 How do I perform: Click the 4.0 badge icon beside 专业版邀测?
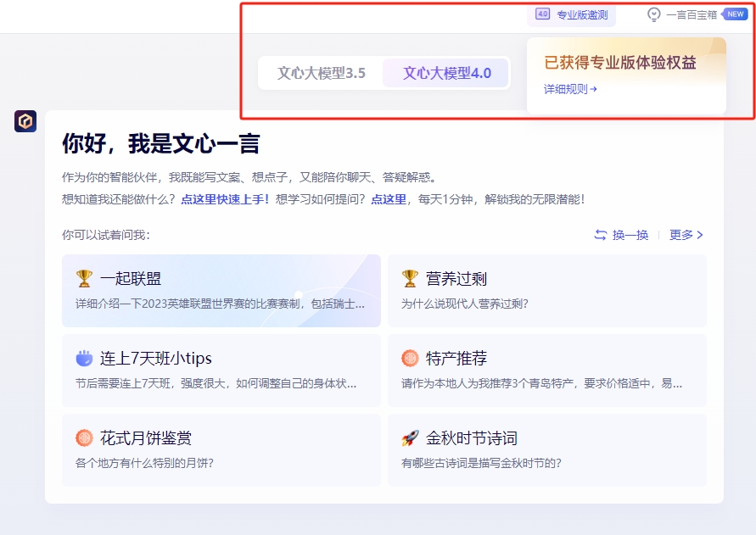coord(542,14)
